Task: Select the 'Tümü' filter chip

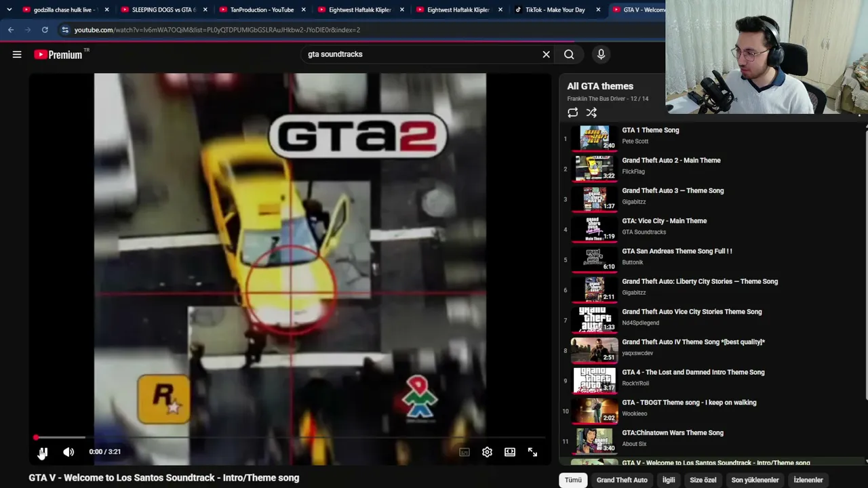Action: coord(573,480)
